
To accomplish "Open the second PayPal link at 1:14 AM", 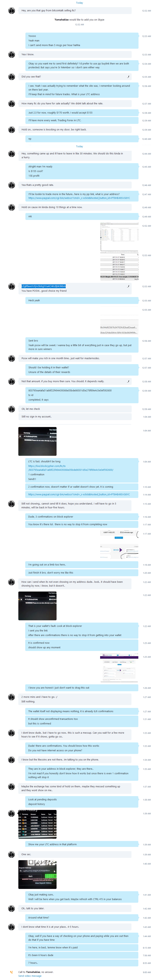I will [79, 495].
